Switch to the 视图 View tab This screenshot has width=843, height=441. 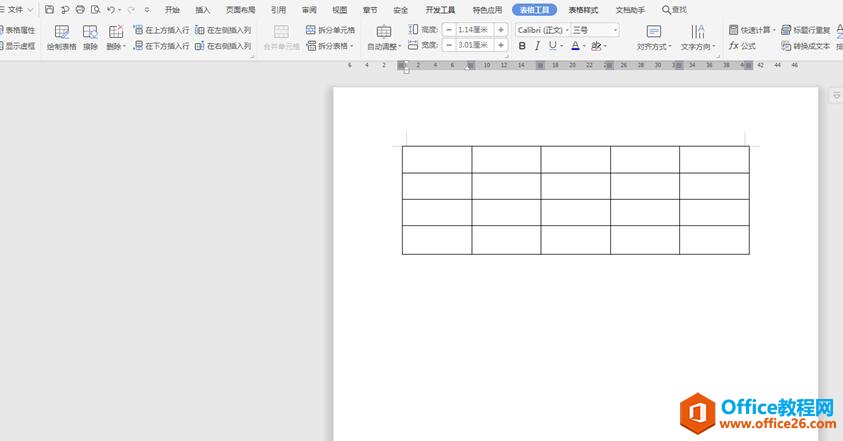tap(339, 10)
